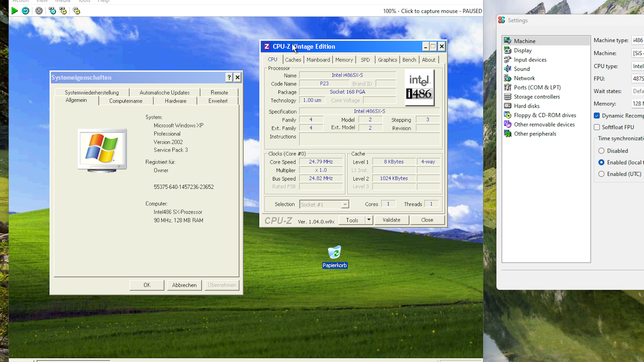Send Ctrl+Alt+Esc using its toolbar icon

pos(63,11)
